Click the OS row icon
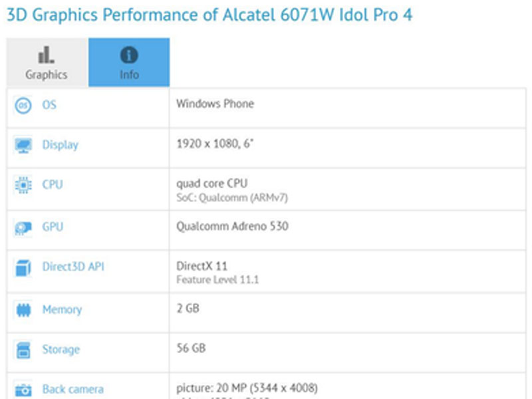The width and height of the screenshot is (532, 399). tap(23, 105)
